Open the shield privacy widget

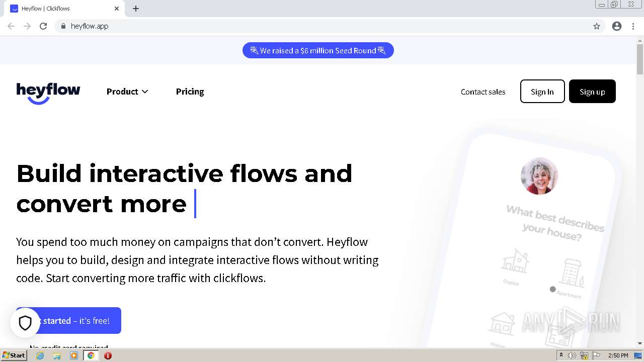[x=25, y=323]
